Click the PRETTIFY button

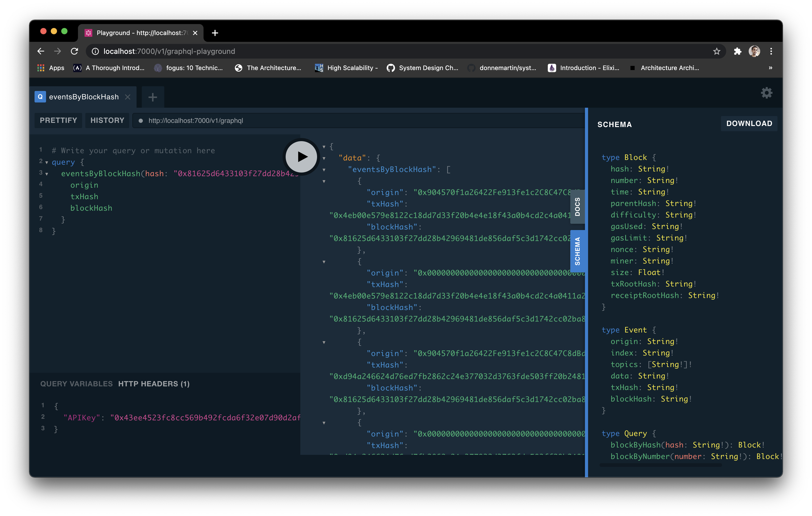coord(58,120)
